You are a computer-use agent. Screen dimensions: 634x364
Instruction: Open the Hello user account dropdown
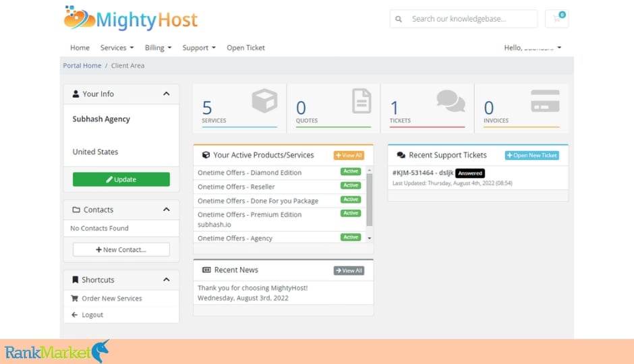(533, 48)
